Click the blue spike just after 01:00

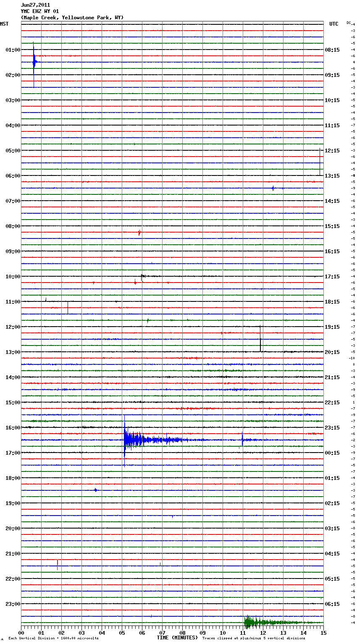[34, 62]
